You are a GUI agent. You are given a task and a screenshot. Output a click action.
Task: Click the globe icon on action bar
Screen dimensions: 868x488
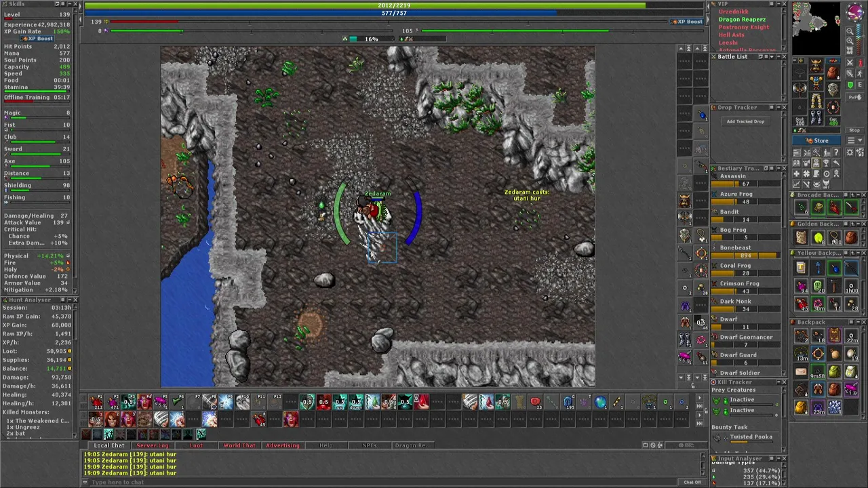pyautogui.click(x=601, y=403)
